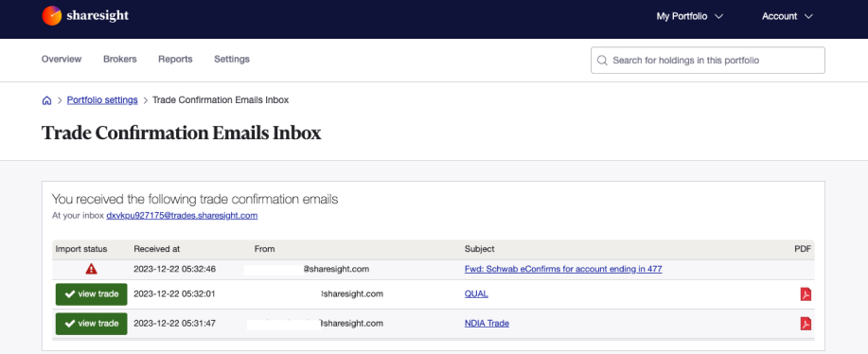Open the trades.sharesight.com inbox email link
The width and height of the screenshot is (868, 354).
pyautogui.click(x=182, y=216)
